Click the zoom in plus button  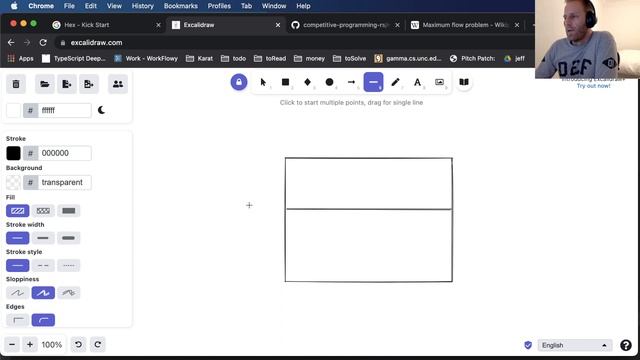point(30,345)
